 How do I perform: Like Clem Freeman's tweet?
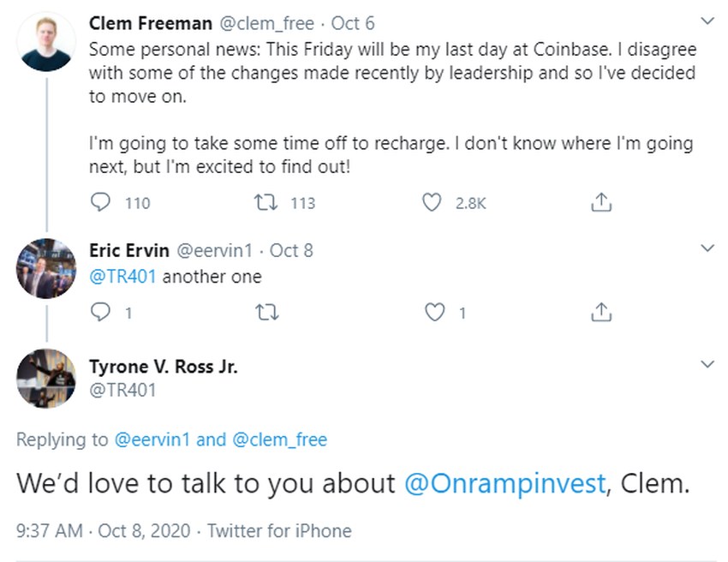pos(433,202)
